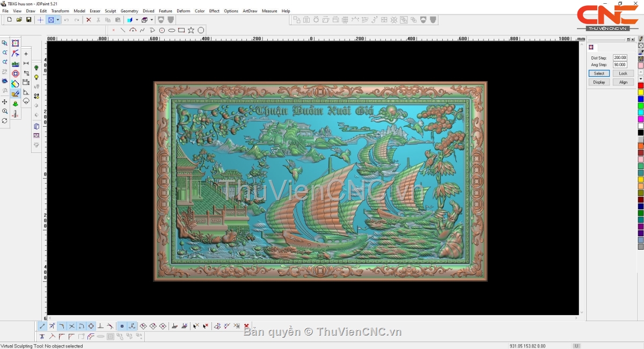Image resolution: width=644 pixels, height=349 pixels.
Task: Toggle endpoint snap in bottom toolbar
Action: pyautogui.click(x=42, y=326)
